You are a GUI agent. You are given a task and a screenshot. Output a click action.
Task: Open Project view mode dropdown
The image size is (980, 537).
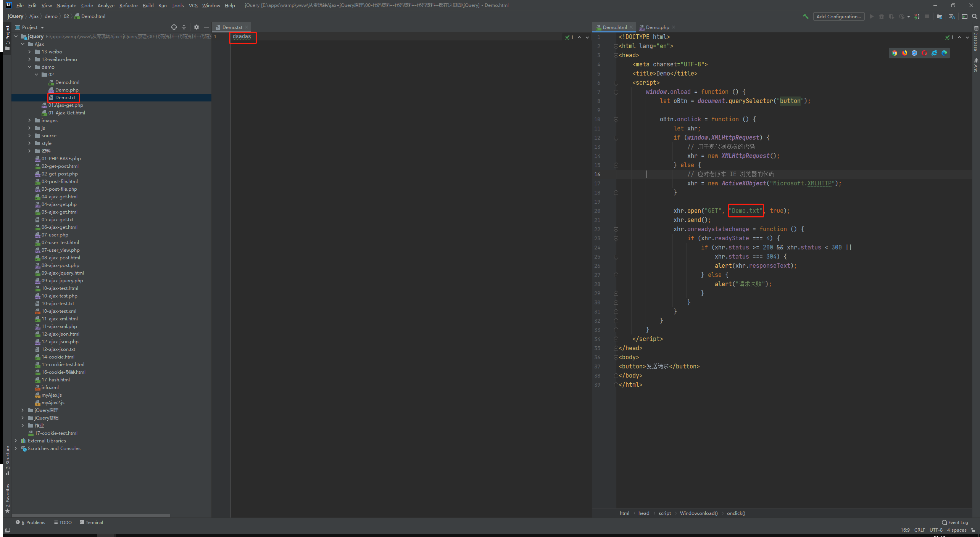[42, 27]
